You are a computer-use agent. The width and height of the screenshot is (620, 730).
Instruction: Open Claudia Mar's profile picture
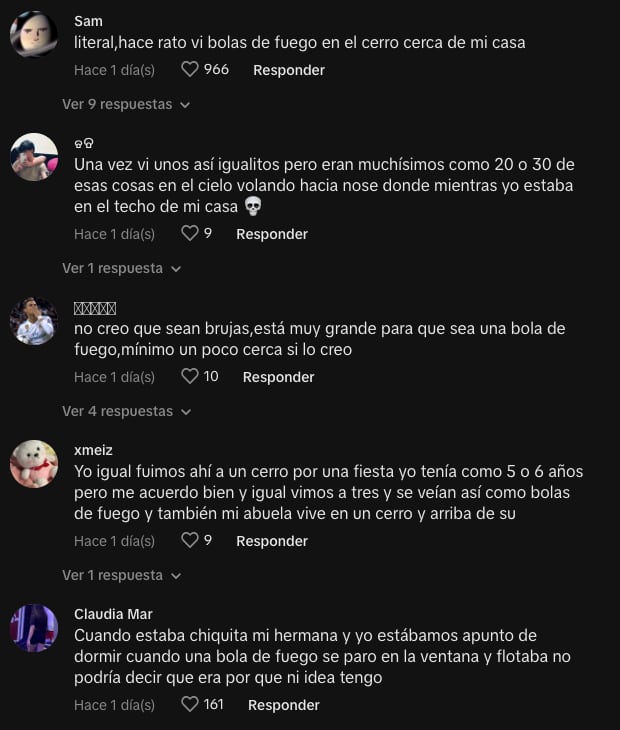(34, 628)
